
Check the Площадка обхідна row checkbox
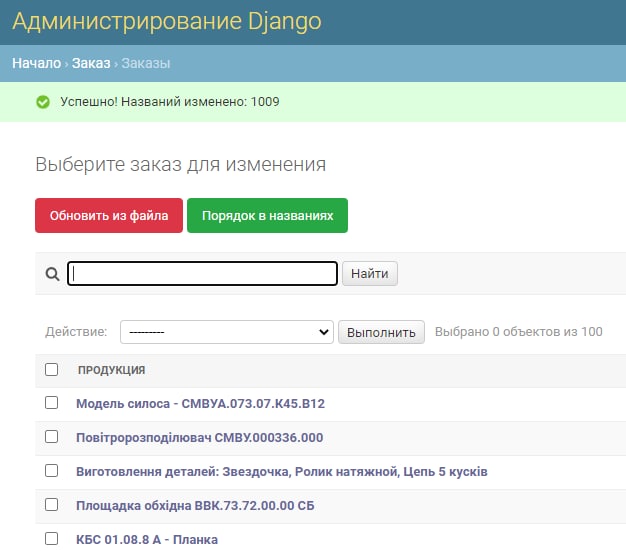point(52,505)
